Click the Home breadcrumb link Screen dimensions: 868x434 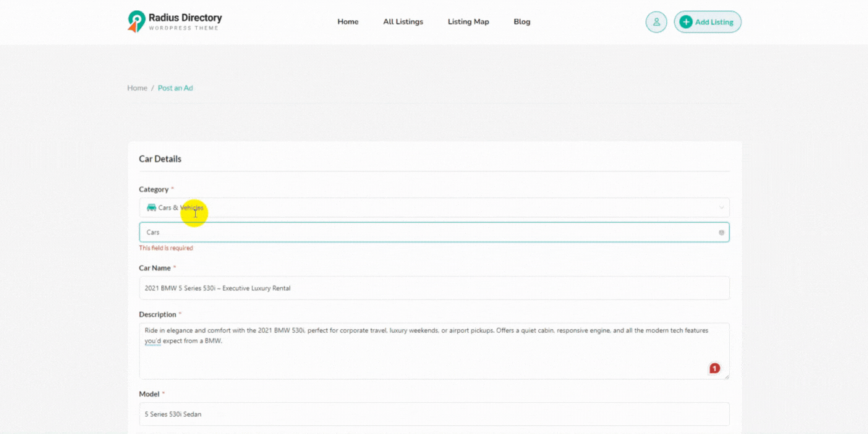click(137, 88)
